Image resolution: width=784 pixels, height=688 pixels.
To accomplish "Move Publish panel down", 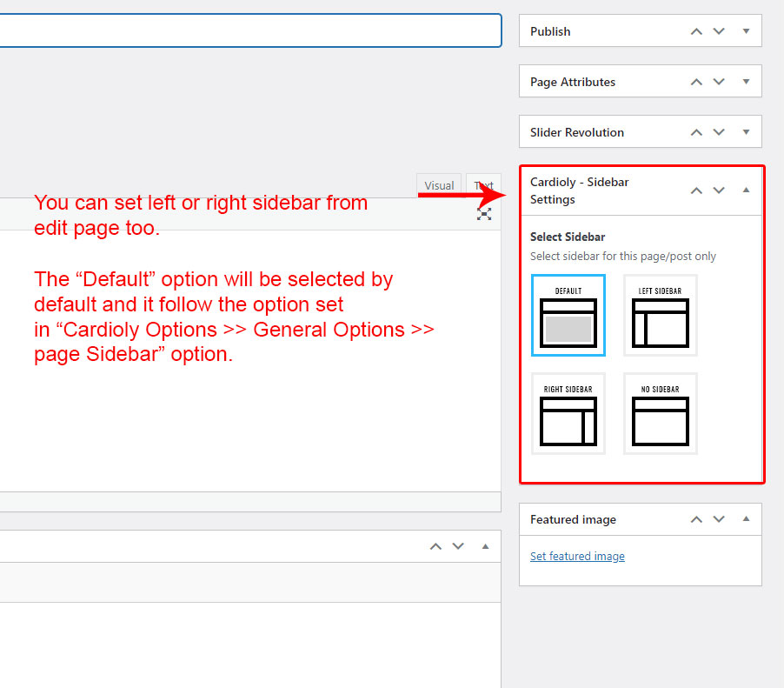I will 719,31.
